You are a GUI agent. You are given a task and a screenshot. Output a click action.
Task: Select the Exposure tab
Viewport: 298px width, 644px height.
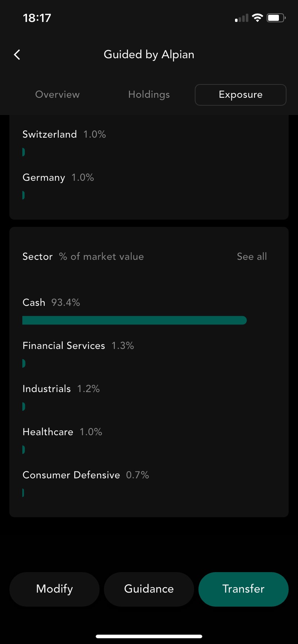[x=240, y=95]
